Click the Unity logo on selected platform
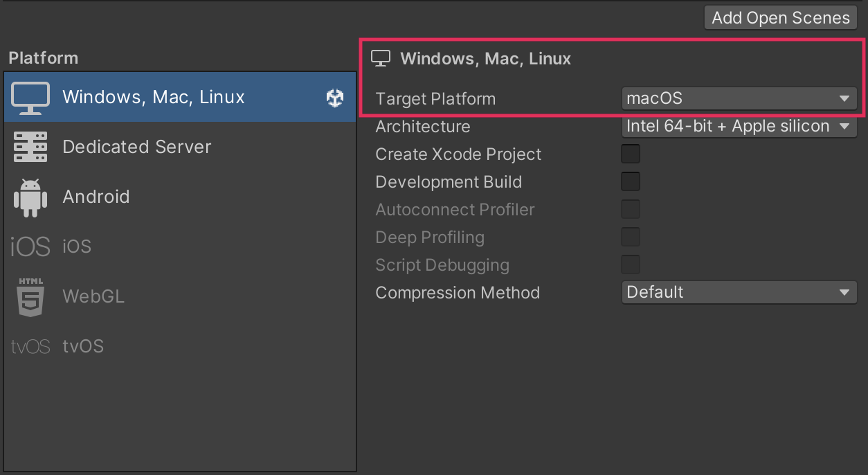Image resolution: width=868 pixels, height=475 pixels. coord(335,98)
